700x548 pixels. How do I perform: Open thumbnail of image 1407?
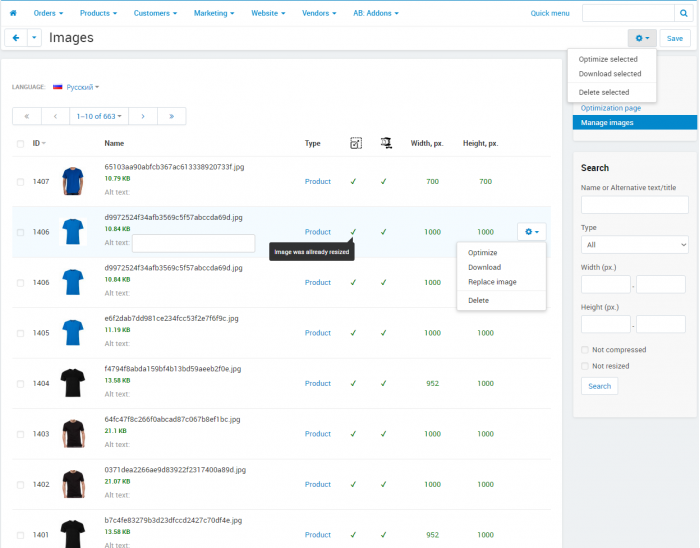[73, 181]
